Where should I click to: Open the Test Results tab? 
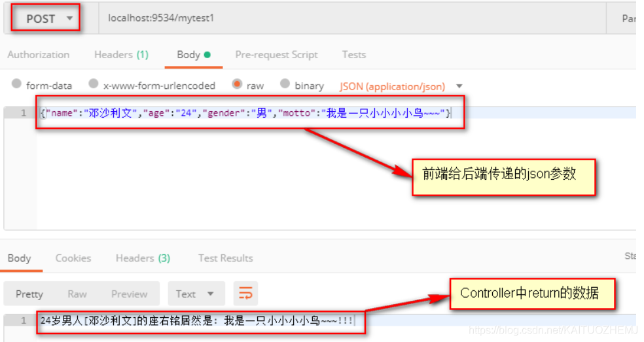(x=226, y=258)
